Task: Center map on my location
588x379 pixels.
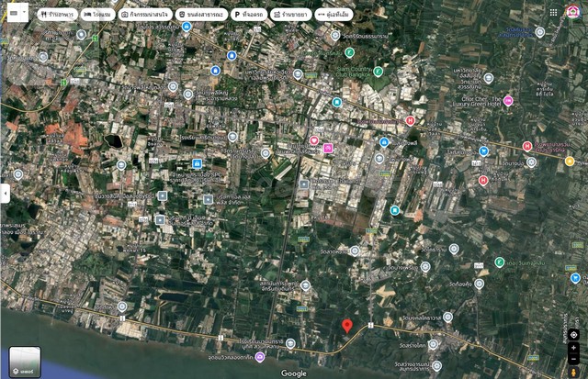Action: coord(573,334)
